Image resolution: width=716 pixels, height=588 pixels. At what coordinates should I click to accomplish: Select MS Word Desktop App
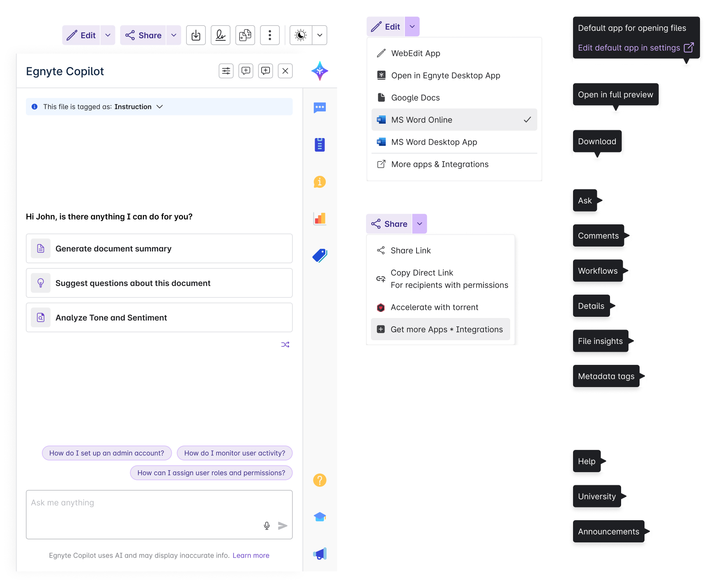click(454, 142)
